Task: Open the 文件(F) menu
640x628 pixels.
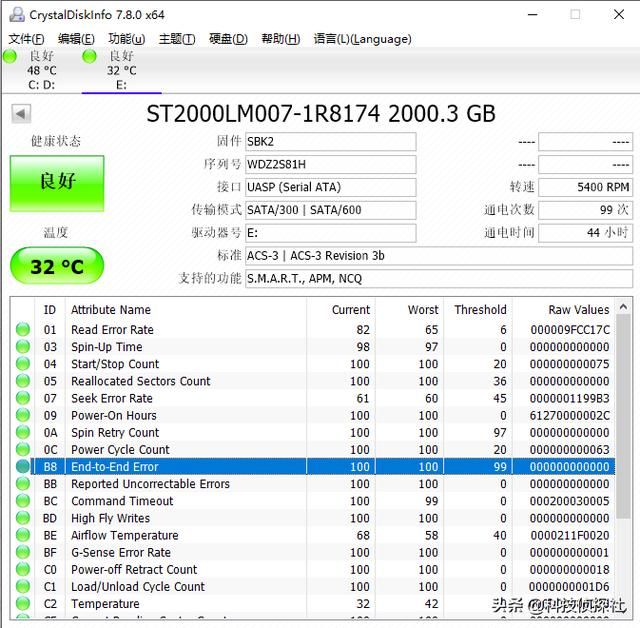Action: [27, 39]
